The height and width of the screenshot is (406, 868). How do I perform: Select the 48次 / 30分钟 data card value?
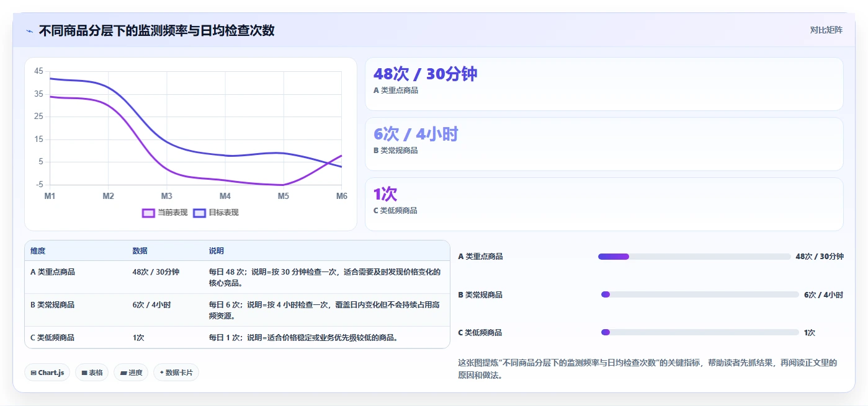(425, 74)
